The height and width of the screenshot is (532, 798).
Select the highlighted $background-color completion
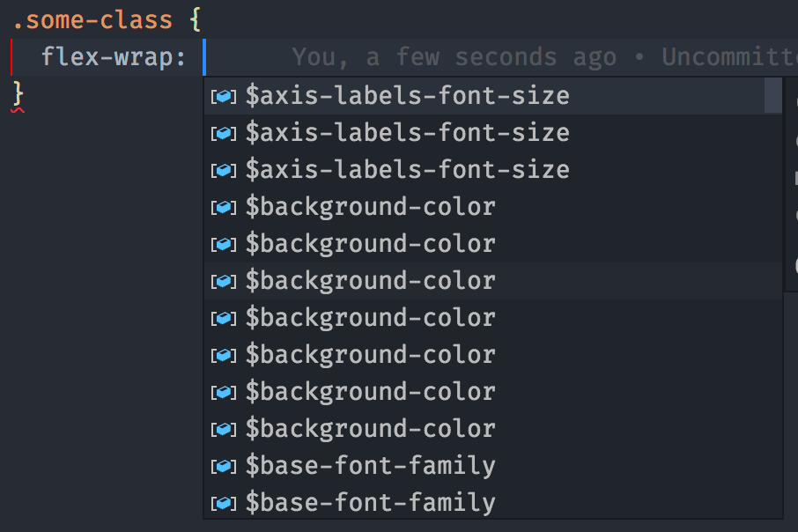pyautogui.click(x=370, y=280)
